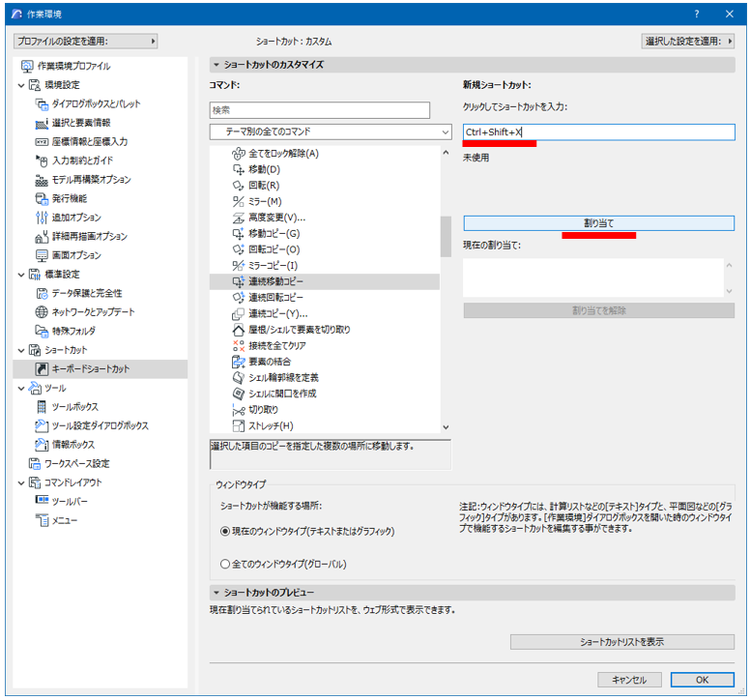Open ツール設定ダイアログボックス page
This screenshot has width=750, height=700.
(93, 425)
